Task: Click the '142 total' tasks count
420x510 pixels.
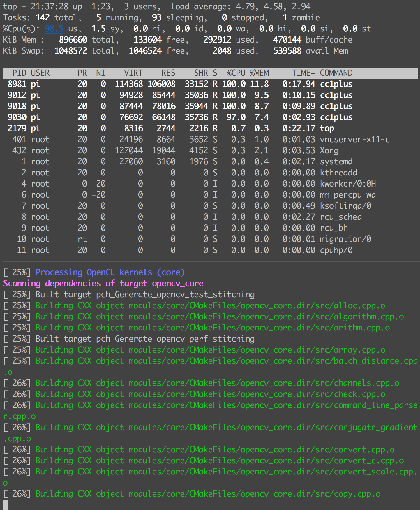Action: coord(57,17)
